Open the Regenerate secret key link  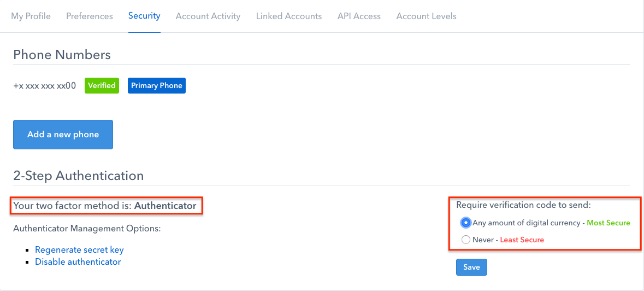click(79, 249)
